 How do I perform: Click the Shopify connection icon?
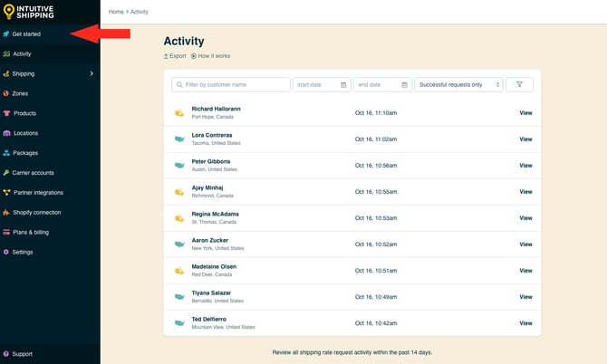[x=6, y=213]
